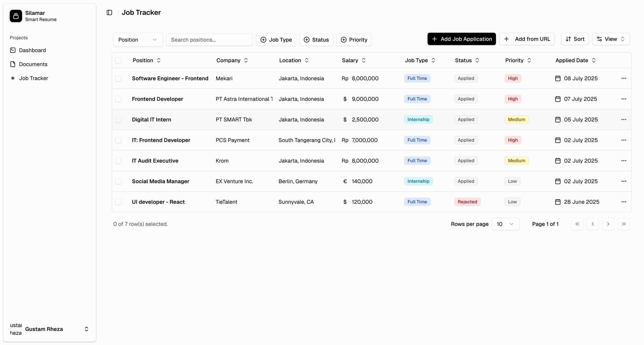The height and width of the screenshot is (345, 644).
Task: Click the Sunnyvale, CA location cell
Action: tap(296, 202)
